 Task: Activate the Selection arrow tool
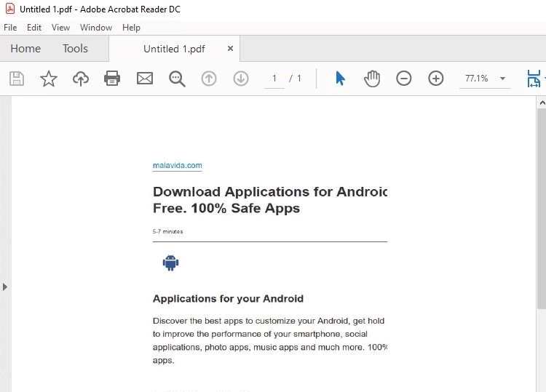(340, 79)
